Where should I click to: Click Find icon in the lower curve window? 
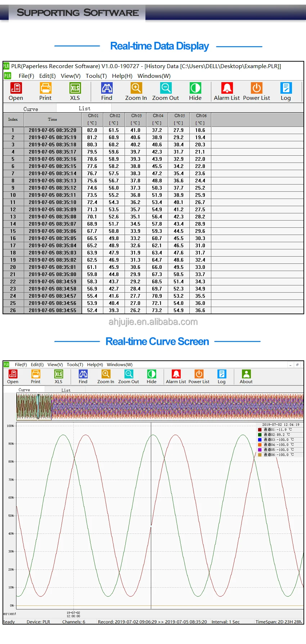pos(83,374)
